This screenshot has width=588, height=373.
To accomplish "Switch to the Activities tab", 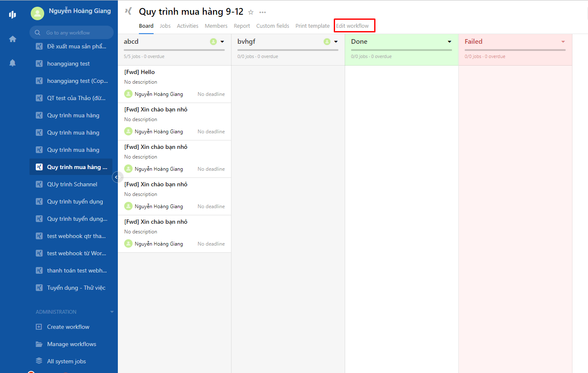I will 187,26.
